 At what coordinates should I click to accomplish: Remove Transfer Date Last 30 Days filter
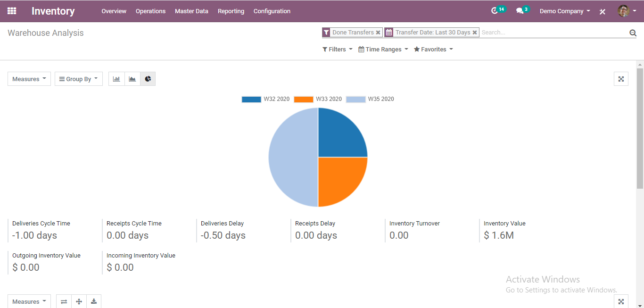pos(475,33)
